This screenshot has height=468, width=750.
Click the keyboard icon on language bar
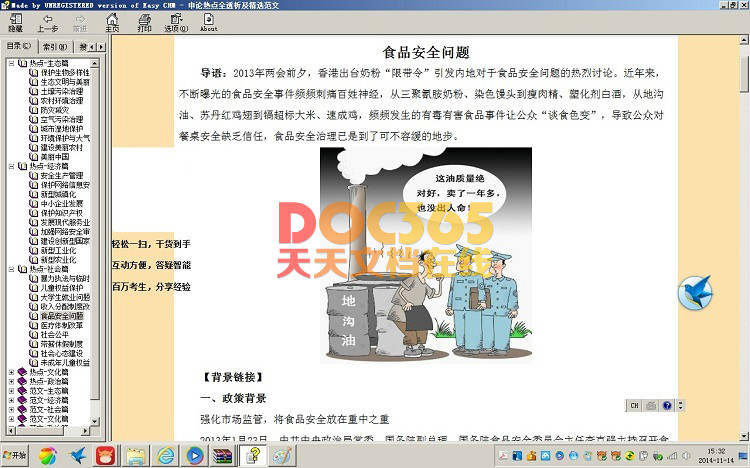pos(651,405)
